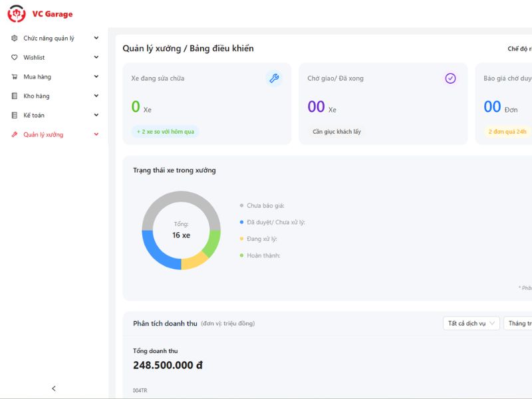Viewport: 532px width, 399px height.
Task: Click 'Cần giục khách lấy' label
Action: pos(336,132)
